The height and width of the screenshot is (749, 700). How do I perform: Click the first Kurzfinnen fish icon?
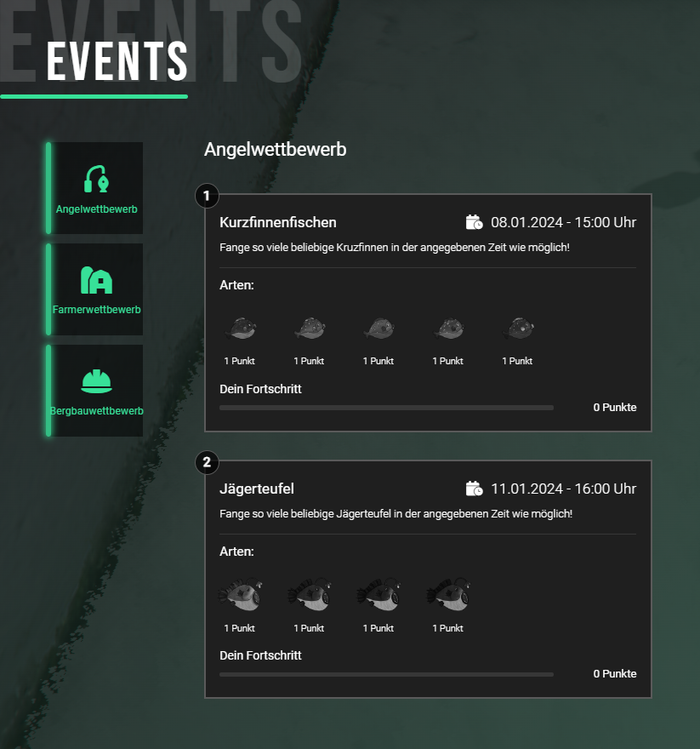coord(240,328)
